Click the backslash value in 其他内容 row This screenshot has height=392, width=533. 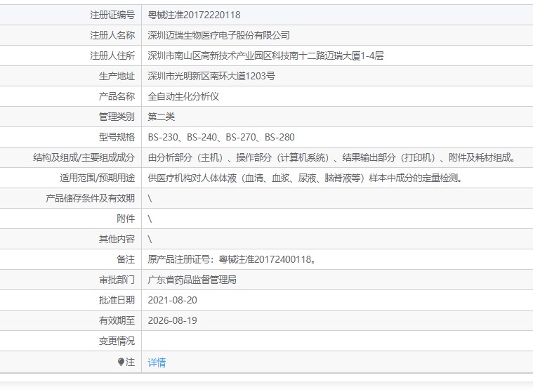[x=150, y=240]
